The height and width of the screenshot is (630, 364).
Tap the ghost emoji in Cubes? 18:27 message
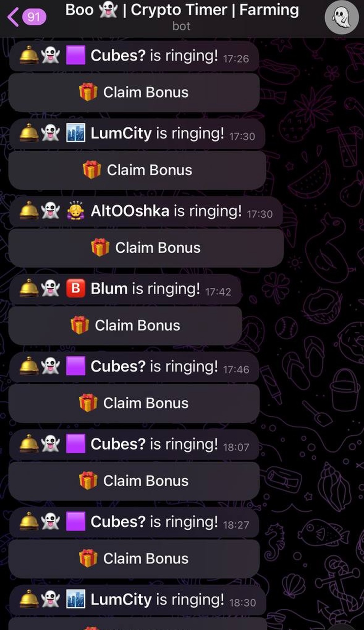point(51,521)
